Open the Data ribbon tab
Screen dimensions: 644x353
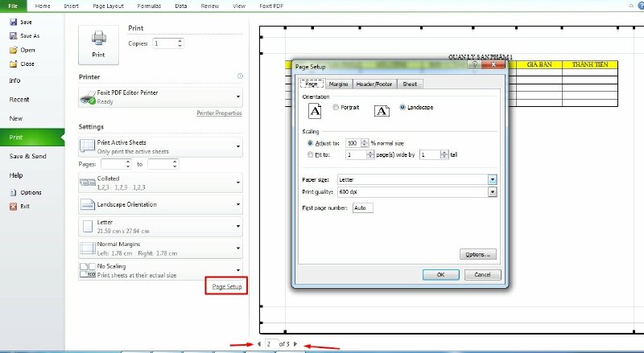tap(180, 6)
